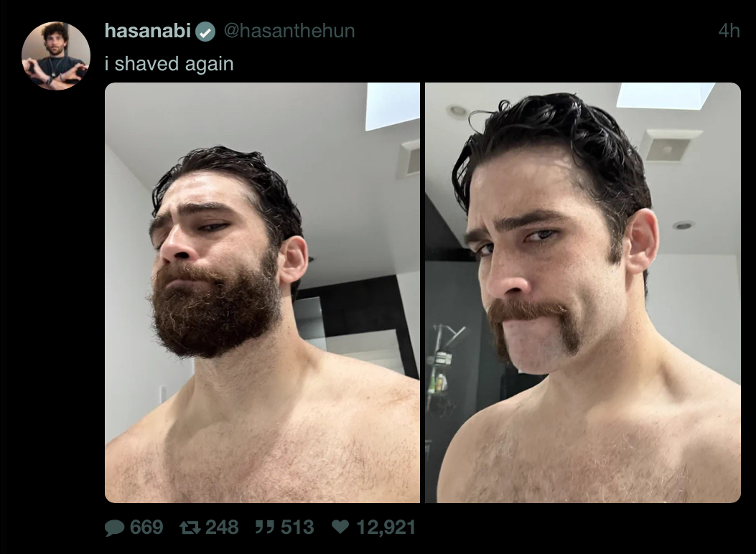The height and width of the screenshot is (554, 756).
Task: Like the tweet with the heart icon
Action: tap(340, 527)
